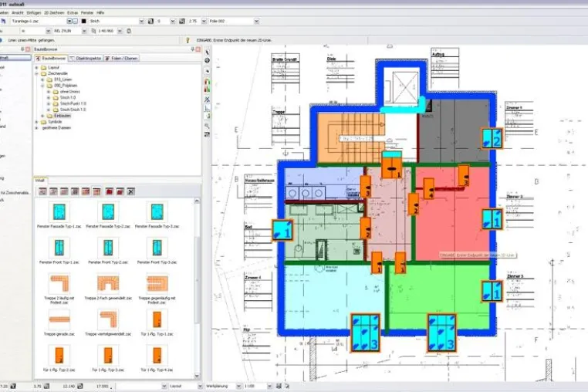This screenshot has width=588, height=392.
Task: Switch to the Folien / Ebenen tab
Action: [121, 59]
